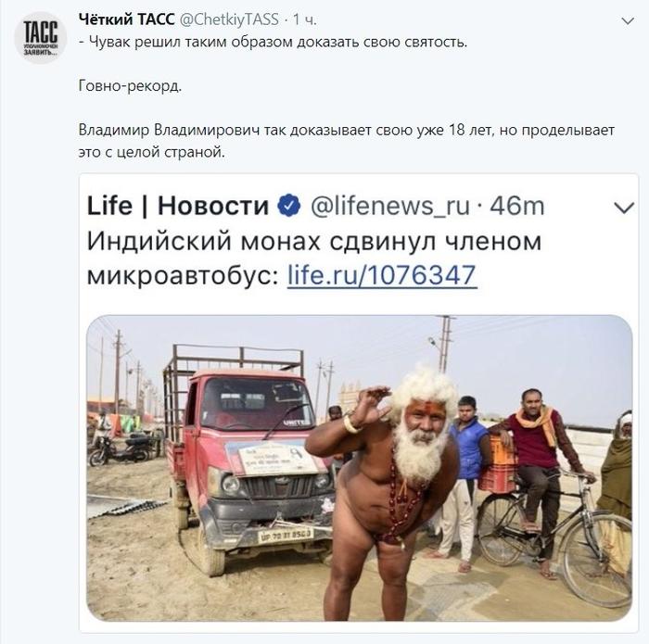The height and width of the screenshot is (644, 649).
Task: Open the Чёткий ТАСС profile avatar
Action: pyautogui.click(x=41, y=38)
